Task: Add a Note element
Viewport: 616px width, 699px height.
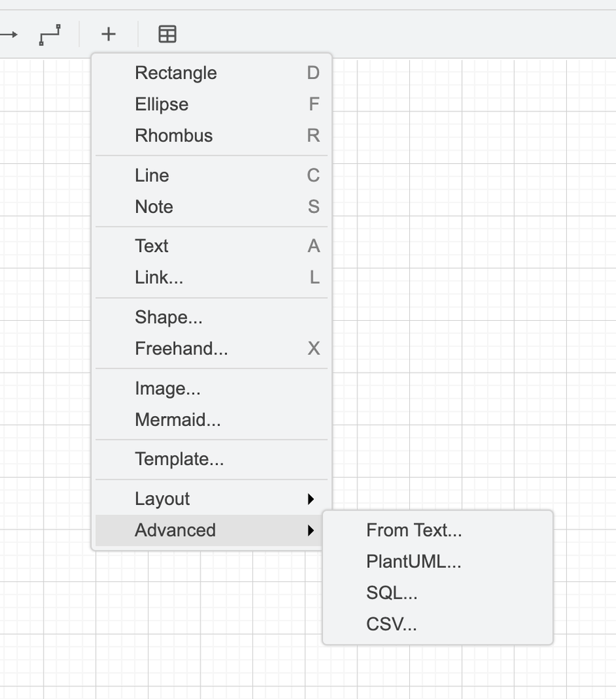Action: [x=154, y=207]
